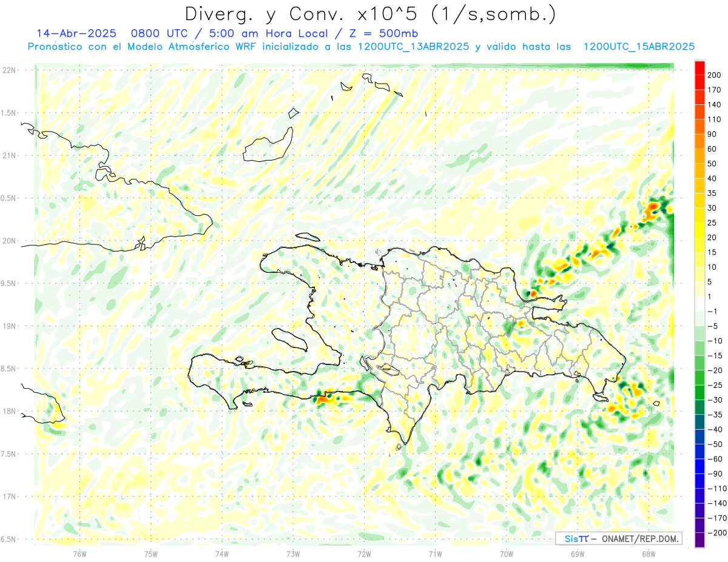The height and width of the screenshot is (562, 728).
Task: Click the '76W' longitude label
Action: [79, 554]
